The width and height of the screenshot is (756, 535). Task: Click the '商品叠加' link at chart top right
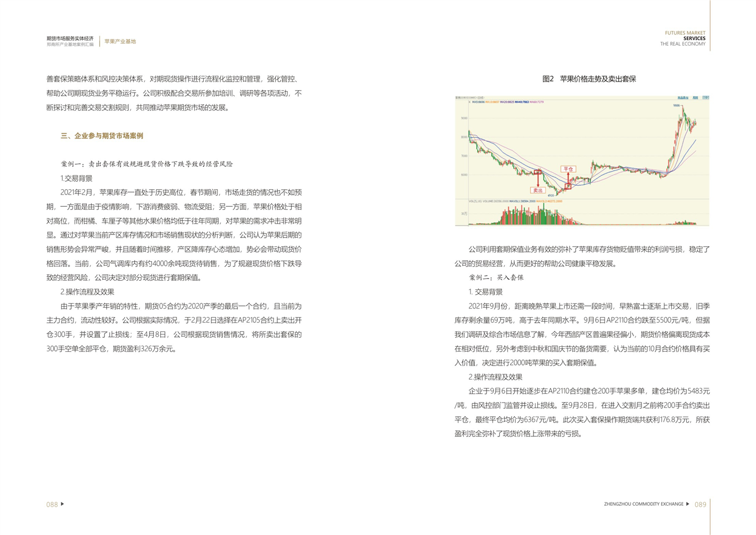pyautogui.click(x=683, y=98)
